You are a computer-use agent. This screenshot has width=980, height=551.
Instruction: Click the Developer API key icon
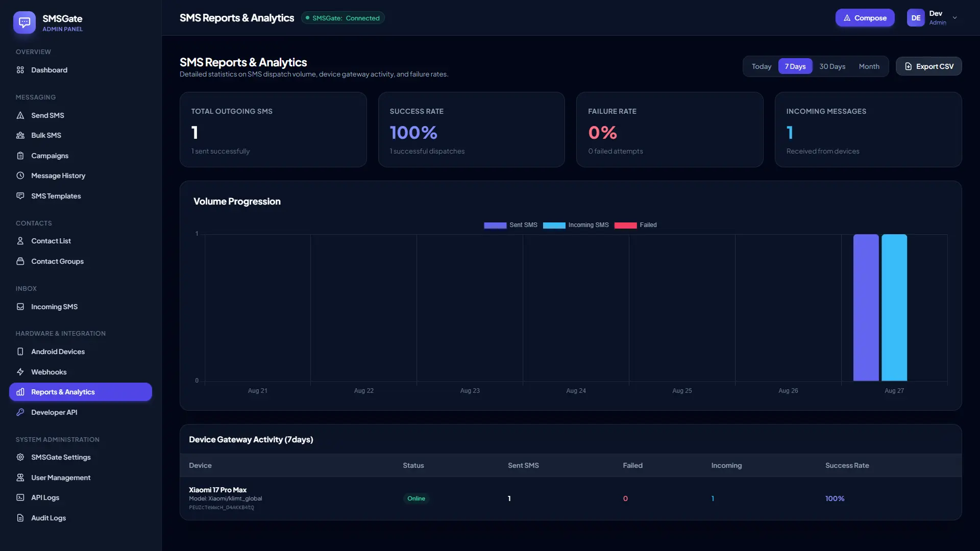20,412
